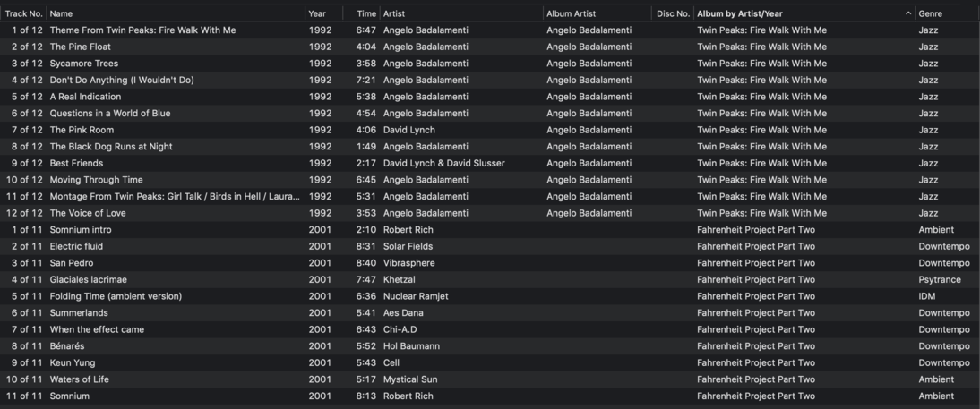Image resolution: width=980 pixels, height=409 pixels.
Task: Select the track "The Pine Float"
Action: [x=81, y=47]
